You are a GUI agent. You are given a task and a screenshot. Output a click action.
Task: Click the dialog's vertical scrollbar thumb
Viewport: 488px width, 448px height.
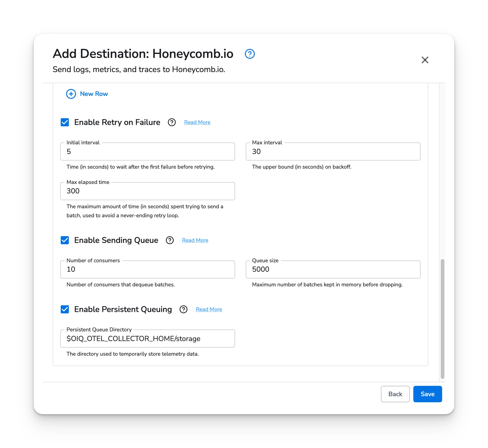click(442, 319)
